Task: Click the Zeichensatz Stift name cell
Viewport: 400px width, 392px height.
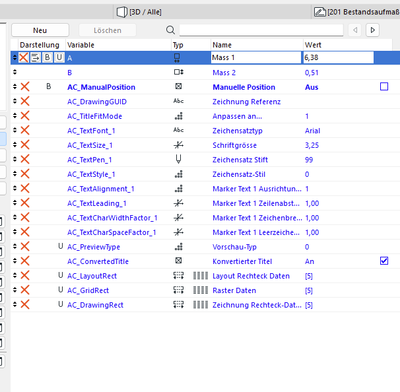Action: click(240, 160)
